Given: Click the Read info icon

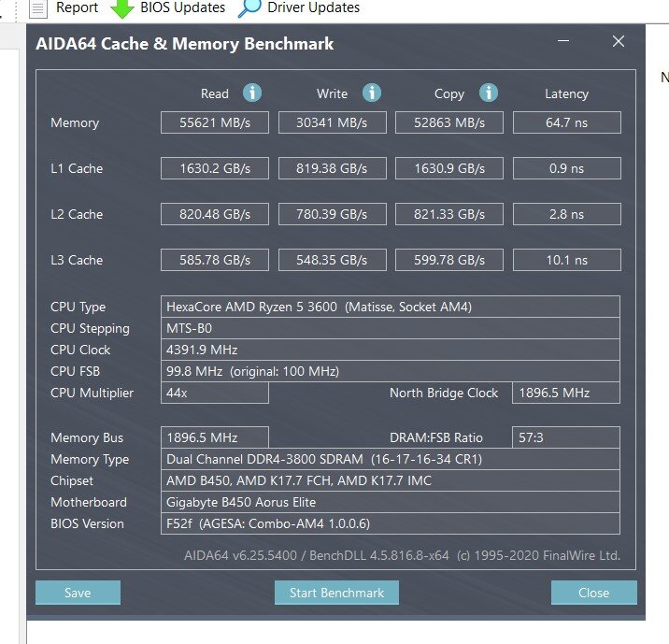Looking at the screenshot, I should (252, 93).
